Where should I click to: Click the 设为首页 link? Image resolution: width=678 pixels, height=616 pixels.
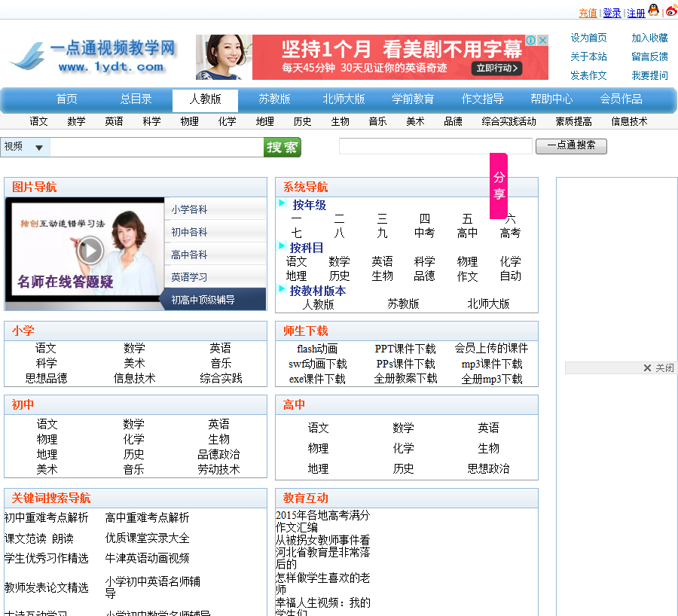588,38
